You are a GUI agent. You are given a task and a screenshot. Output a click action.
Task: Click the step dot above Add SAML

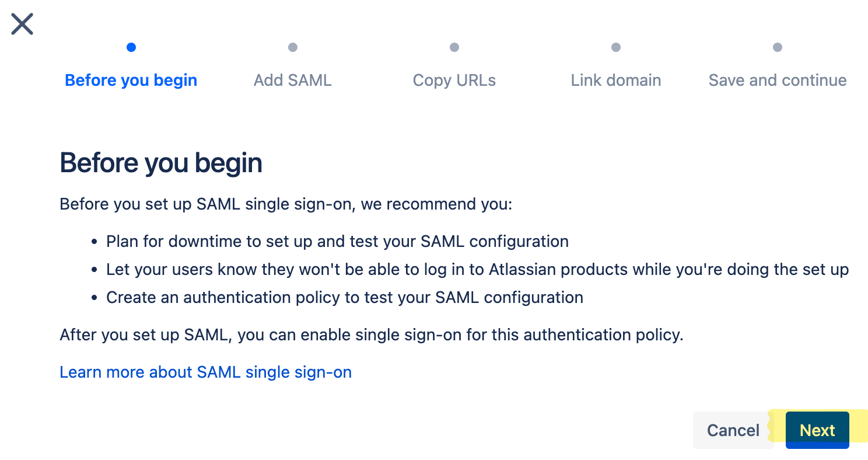coord(293,47)
